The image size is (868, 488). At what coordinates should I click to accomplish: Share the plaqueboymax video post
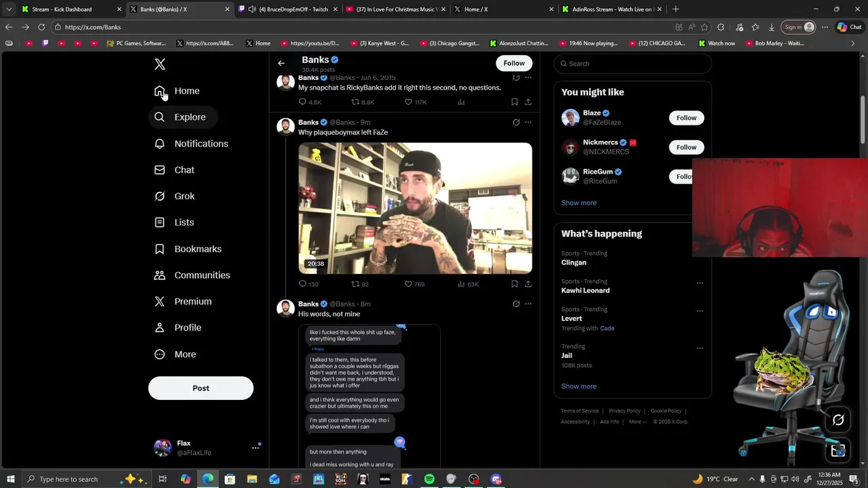[528, 284]
